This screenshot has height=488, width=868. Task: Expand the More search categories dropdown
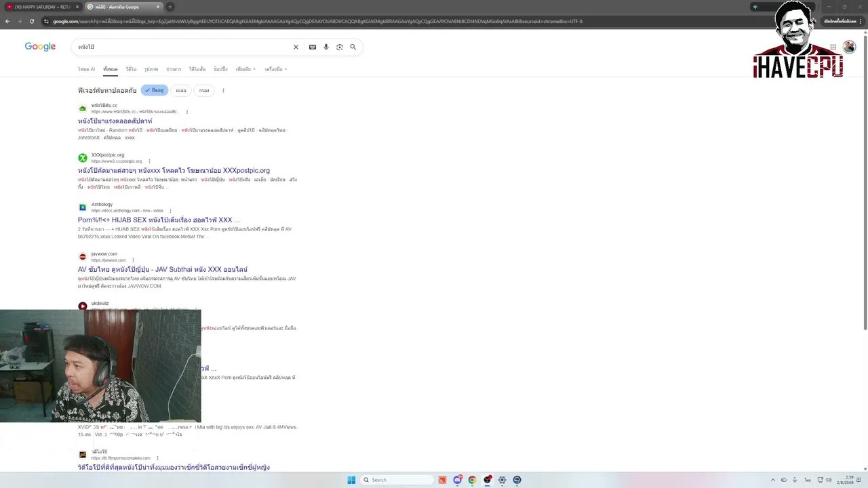[x=245, y=69]
